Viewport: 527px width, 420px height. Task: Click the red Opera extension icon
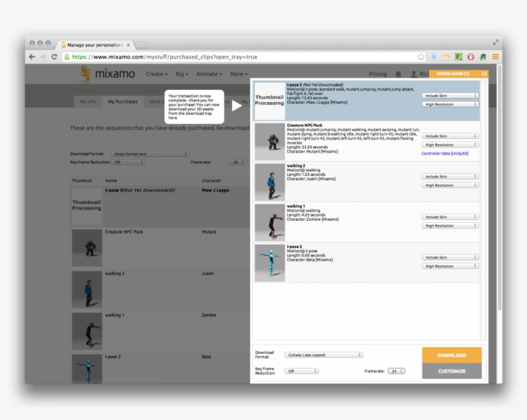point(470,57)
